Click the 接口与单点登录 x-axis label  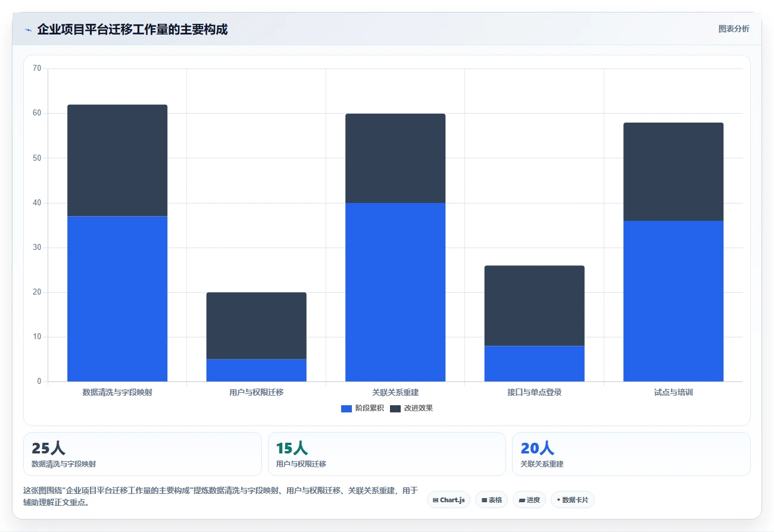click(x=534, y=393)
